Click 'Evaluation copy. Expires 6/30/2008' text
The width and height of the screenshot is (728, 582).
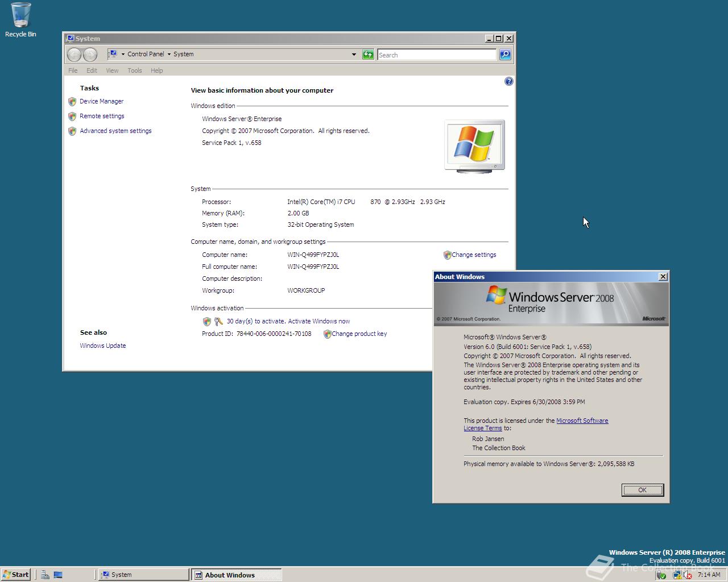coord(524,402)
